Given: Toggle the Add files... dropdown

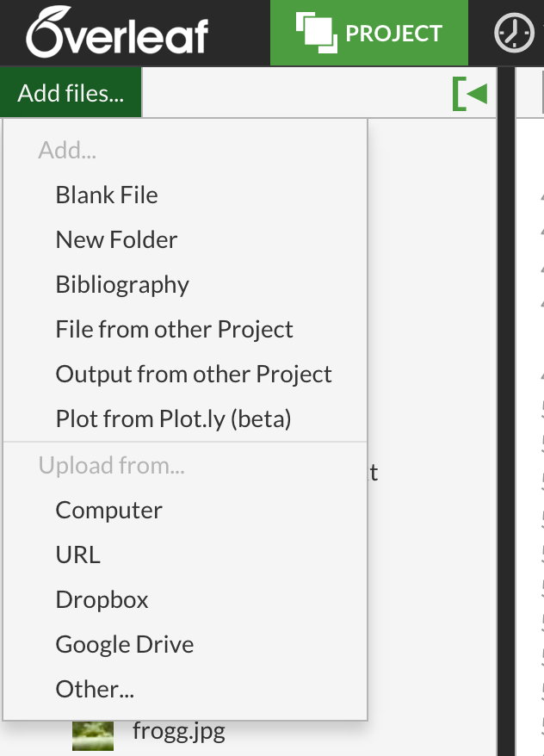Looking at the screenshot, I should coord(71,93).
